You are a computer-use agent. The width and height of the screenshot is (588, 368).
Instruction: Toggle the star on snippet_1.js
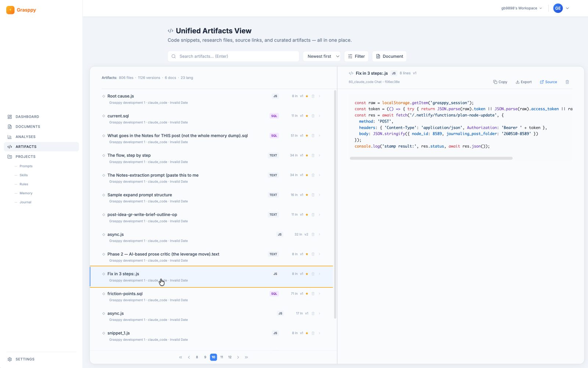[307, 333]
